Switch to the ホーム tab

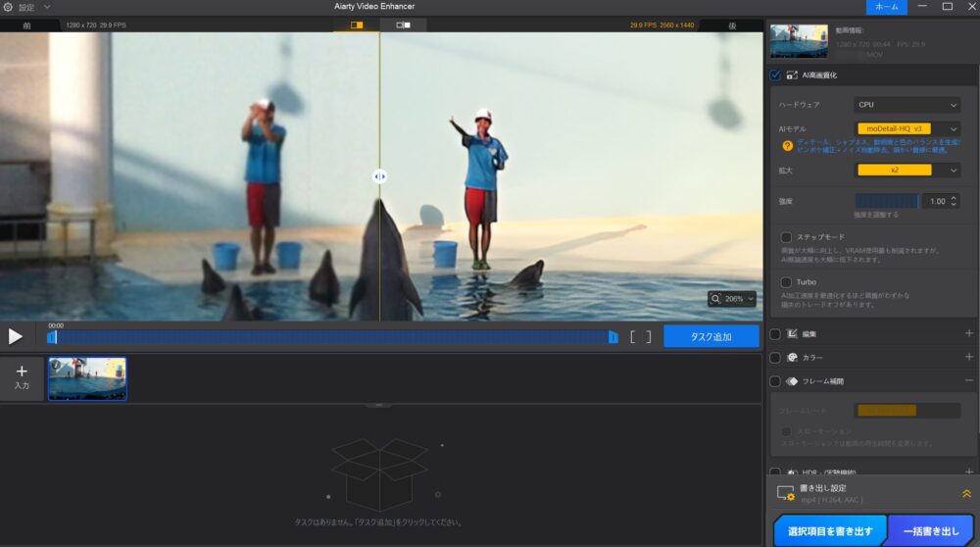coord(886,7)
